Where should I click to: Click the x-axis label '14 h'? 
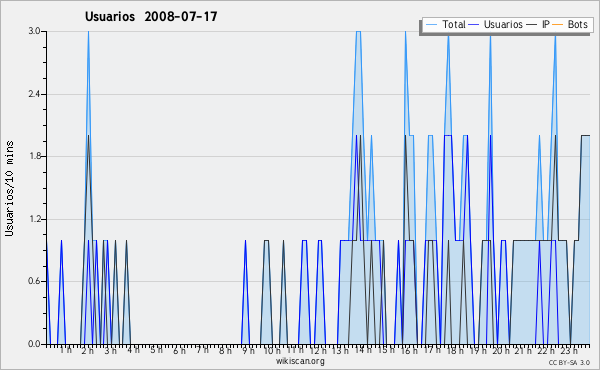pyautogui.click(x=363, y=350)
